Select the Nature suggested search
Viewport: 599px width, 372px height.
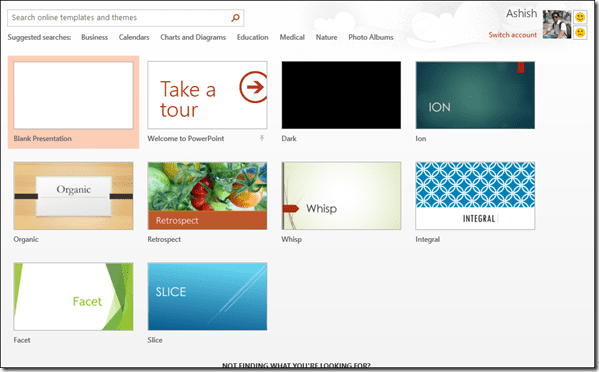click(326, 37)
